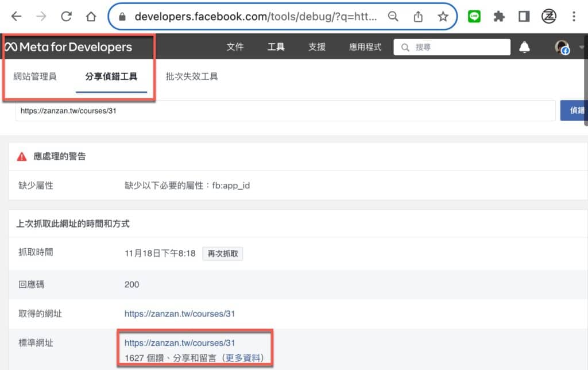Open the 工具 menu
This screenshot has width=588, height=370.
(x=276, y=47)
